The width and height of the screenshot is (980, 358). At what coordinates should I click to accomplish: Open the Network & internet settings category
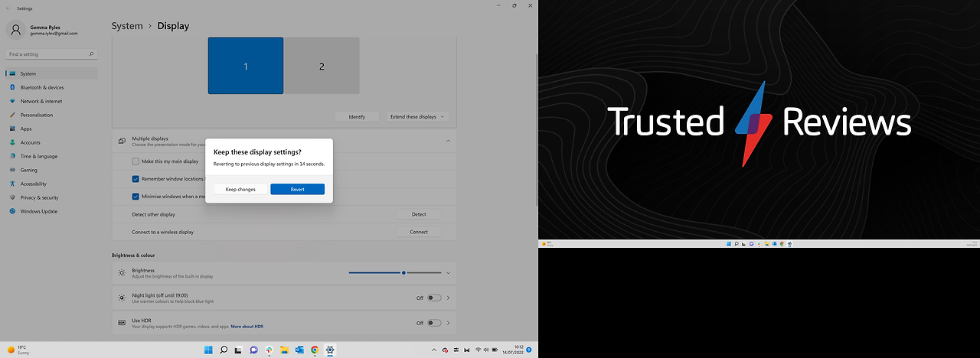pos(52,101)
